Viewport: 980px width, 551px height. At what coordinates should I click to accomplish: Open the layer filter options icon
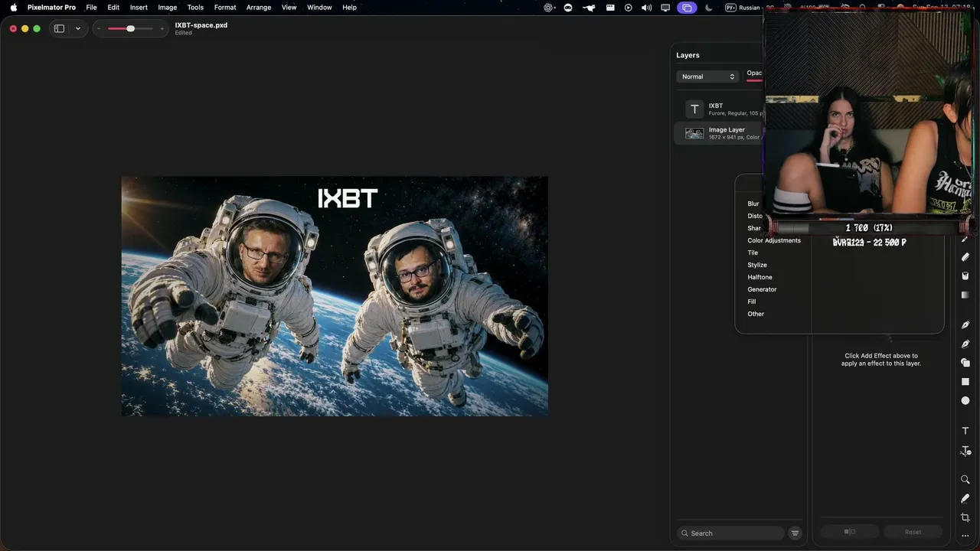coord(795,533)
